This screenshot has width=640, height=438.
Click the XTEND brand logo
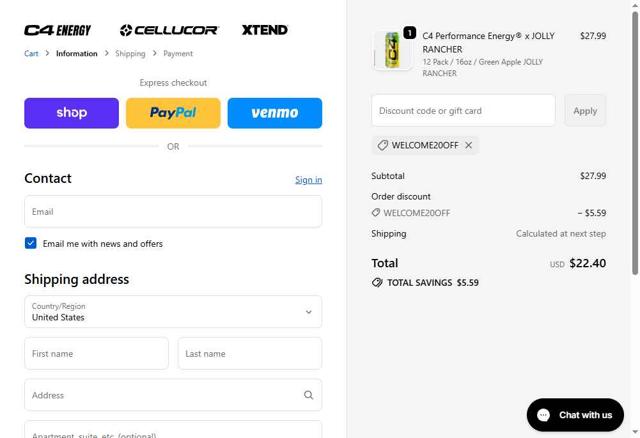[265, 30]
